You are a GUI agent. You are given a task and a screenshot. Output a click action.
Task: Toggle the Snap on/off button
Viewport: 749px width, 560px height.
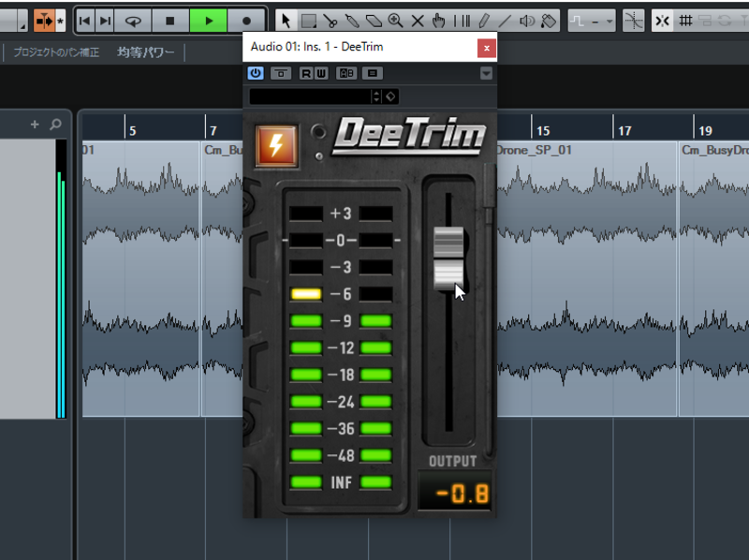coord(663,21)
